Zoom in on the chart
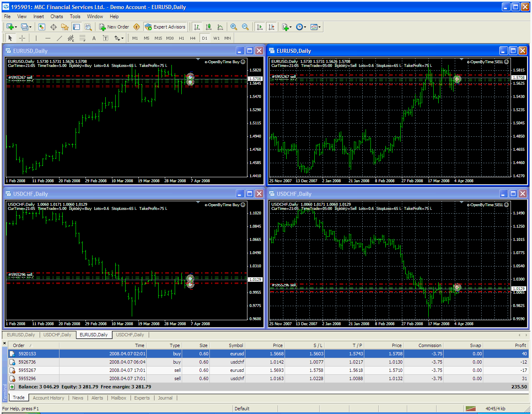 (x=234, y=27)
